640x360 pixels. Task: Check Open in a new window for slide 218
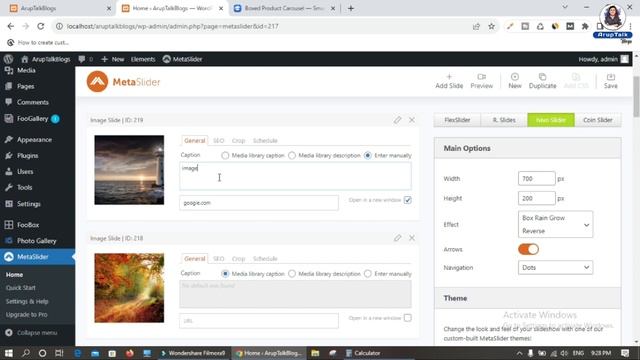point(408,318)
